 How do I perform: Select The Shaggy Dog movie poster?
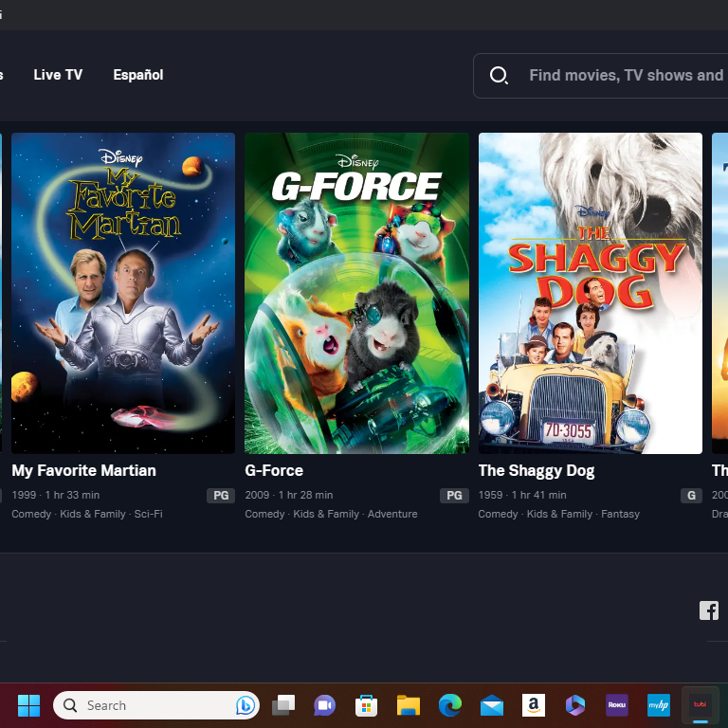[x=590, y=293]
